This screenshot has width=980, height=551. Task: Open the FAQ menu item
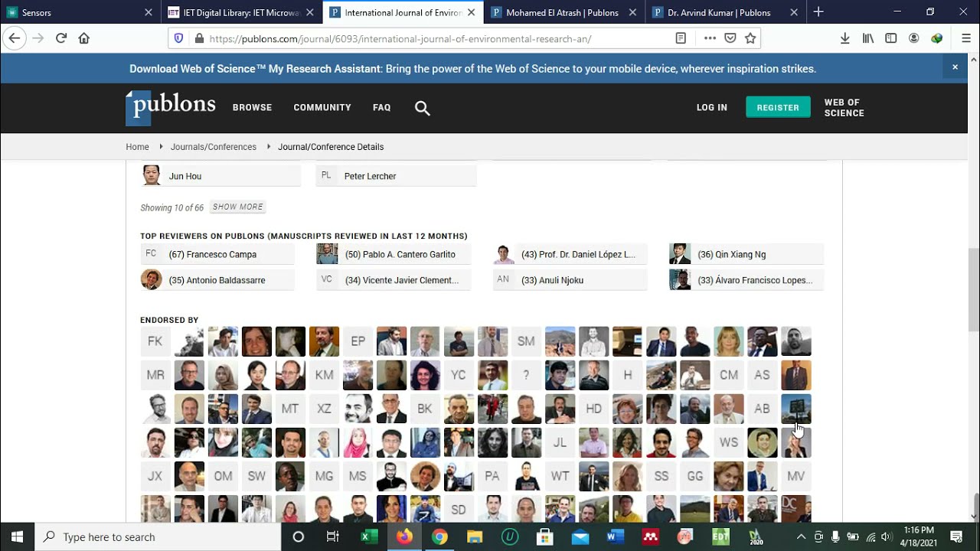[381, 108]
